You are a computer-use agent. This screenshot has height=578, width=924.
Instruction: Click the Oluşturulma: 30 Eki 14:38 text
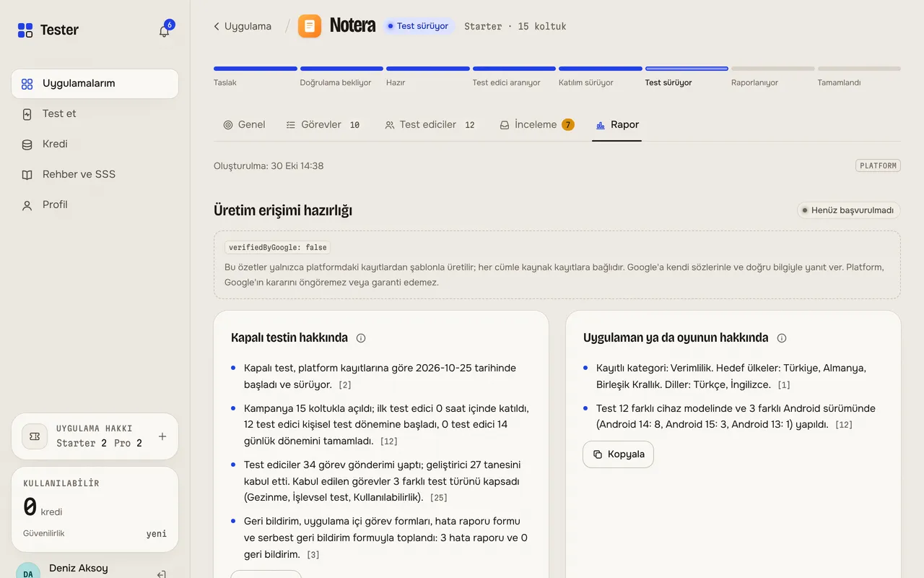point(269,166)
